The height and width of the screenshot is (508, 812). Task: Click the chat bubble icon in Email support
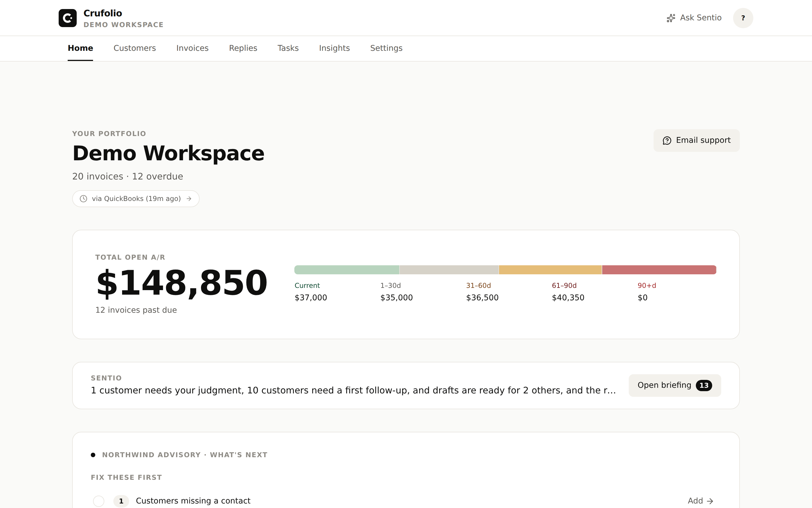[667, 141]
